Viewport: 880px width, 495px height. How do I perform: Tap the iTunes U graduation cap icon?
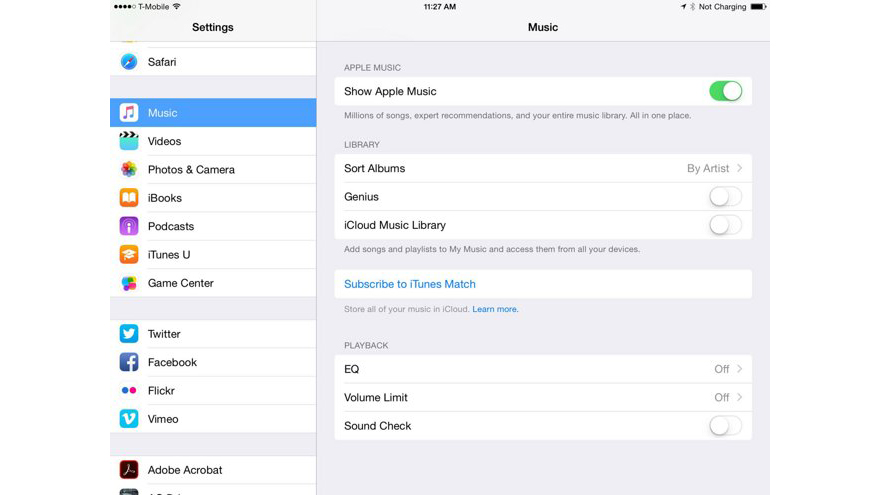pos(129,254)
